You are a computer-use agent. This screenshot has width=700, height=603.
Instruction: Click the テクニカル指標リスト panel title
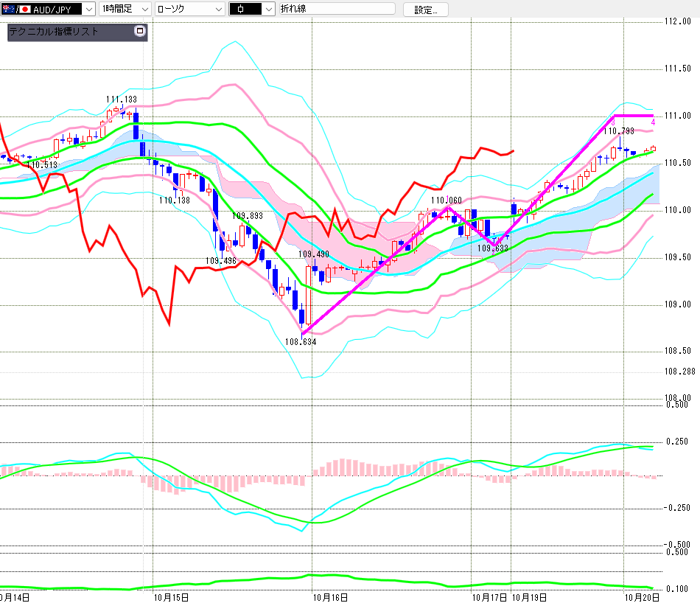(54, 31)
